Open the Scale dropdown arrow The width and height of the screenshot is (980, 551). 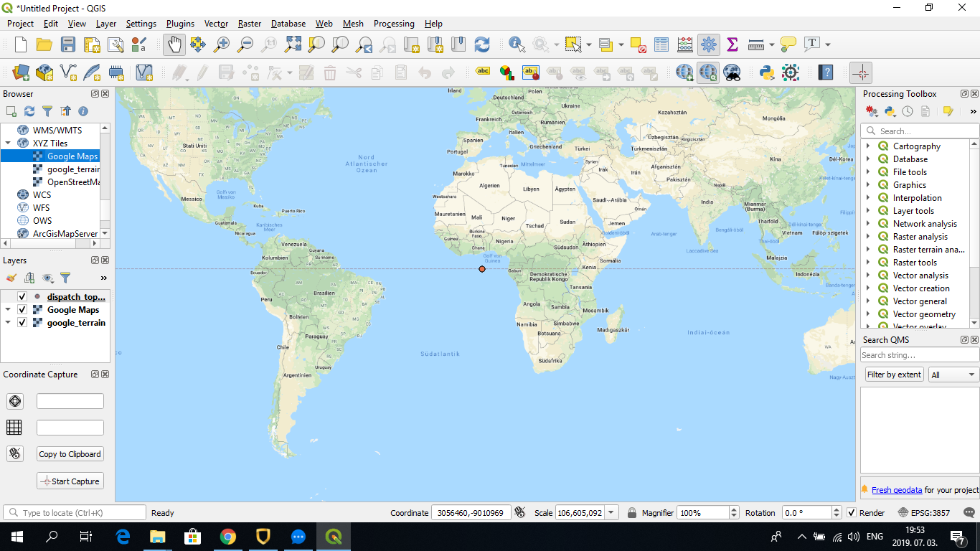coord(611,513)
